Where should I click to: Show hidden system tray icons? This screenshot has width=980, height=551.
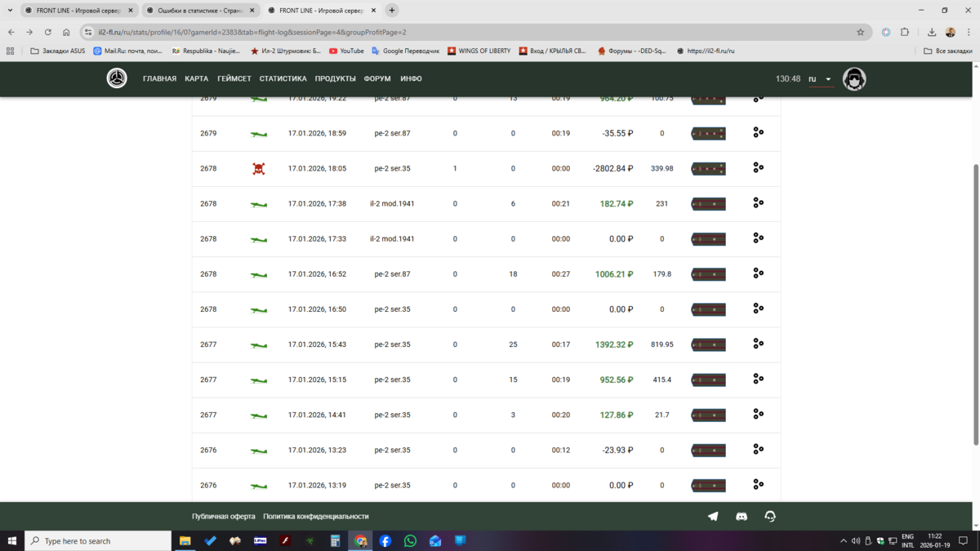[x=844, y=540]
